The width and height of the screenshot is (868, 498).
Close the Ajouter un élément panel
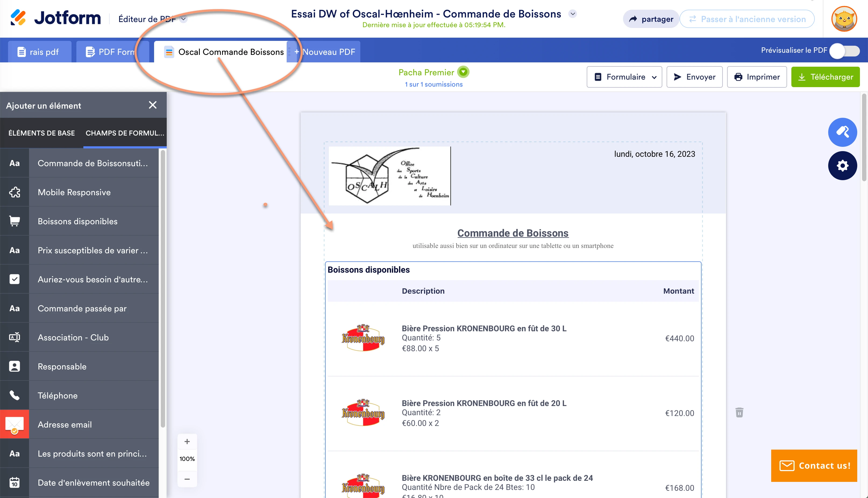point(152,105)
